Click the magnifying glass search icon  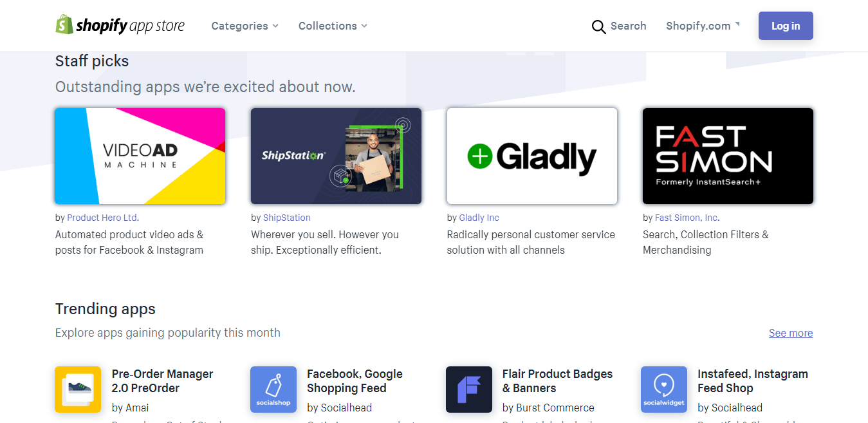[x=598, y=26]
